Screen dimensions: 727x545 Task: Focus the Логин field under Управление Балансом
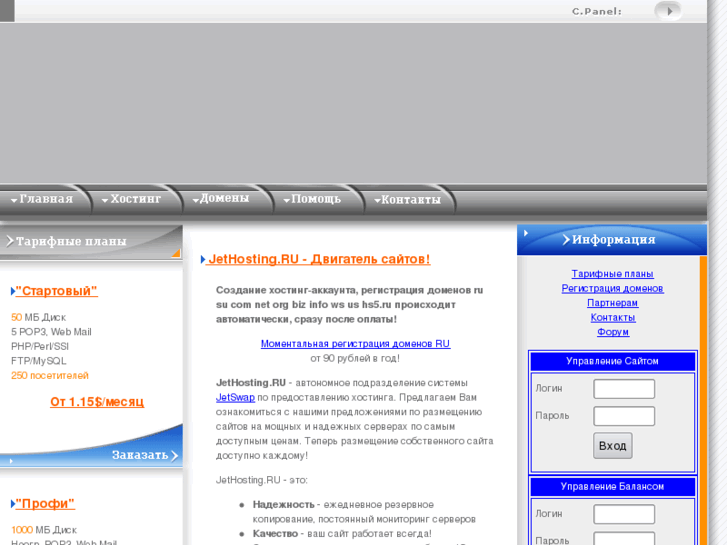[x=624, y=514]
